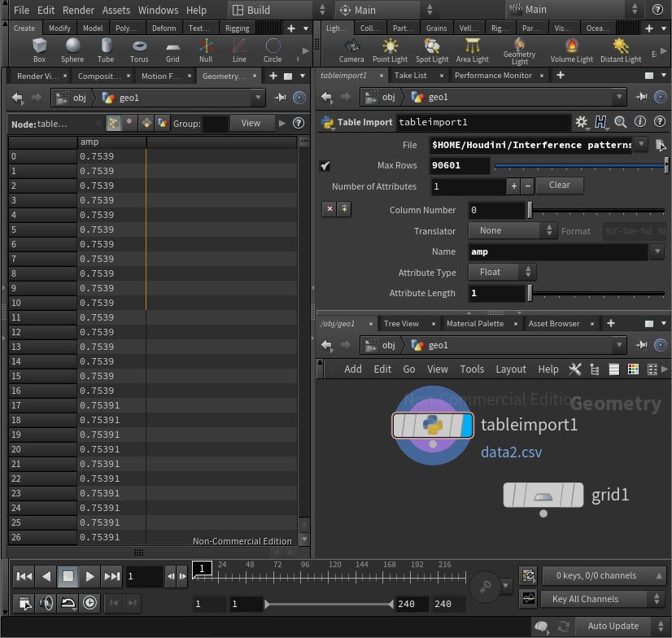Click the Circle shelf tool
This screenshot has width=672, height=638.
pos(273,50)
